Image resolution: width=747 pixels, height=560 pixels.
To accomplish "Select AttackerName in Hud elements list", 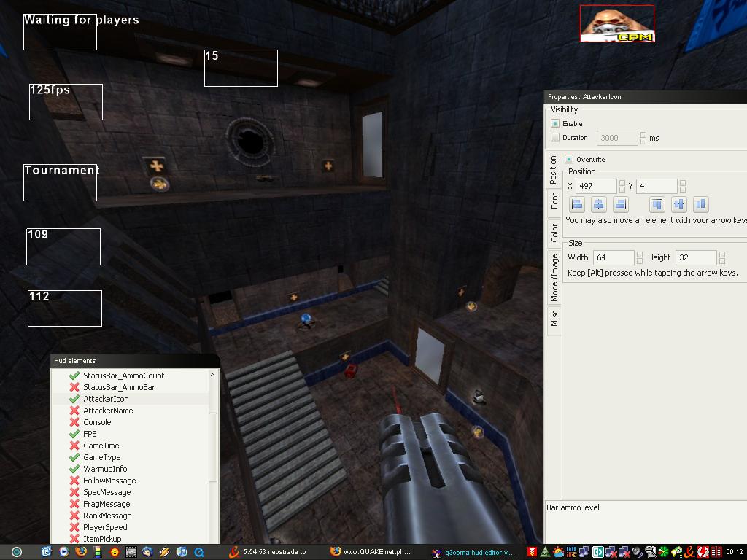I will [108, 411].
